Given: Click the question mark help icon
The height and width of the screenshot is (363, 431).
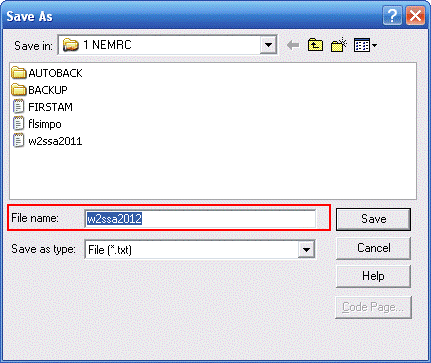Looking at the screenshot, I should point(392,16).
